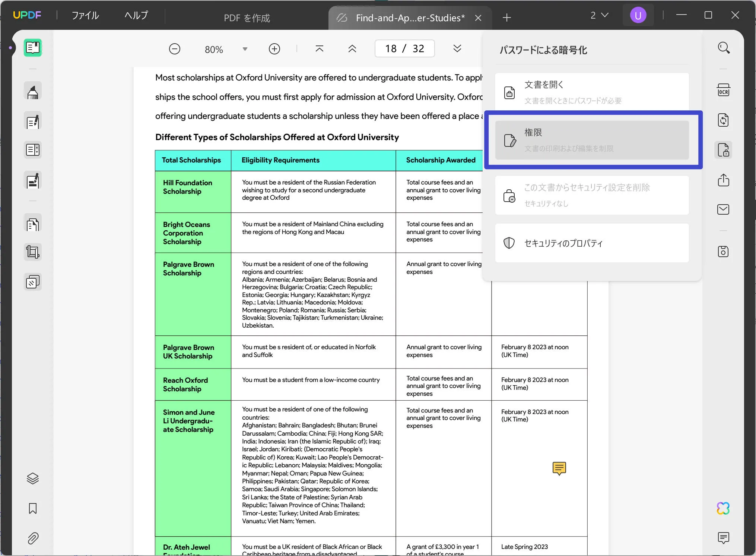Choose 文書を開く password option
The image size is (756, 556).
[x=592, y=92]
